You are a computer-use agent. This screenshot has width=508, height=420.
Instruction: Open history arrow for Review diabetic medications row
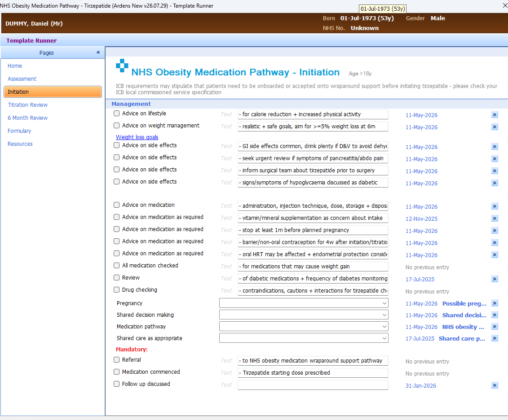coord(495,279)
